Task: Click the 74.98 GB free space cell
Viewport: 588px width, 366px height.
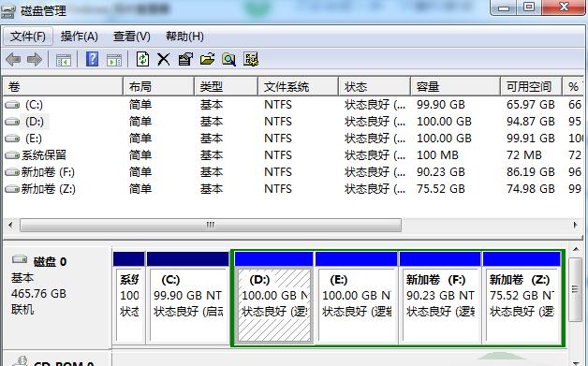Action: click(x=531, y=189)
